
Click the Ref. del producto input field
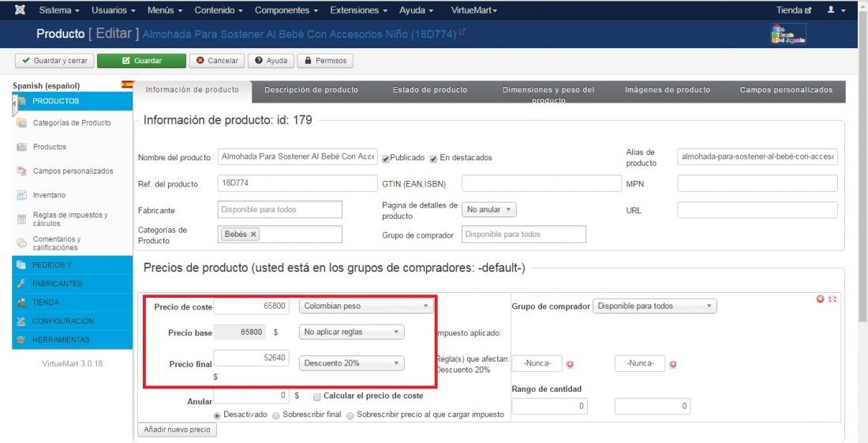297,183
